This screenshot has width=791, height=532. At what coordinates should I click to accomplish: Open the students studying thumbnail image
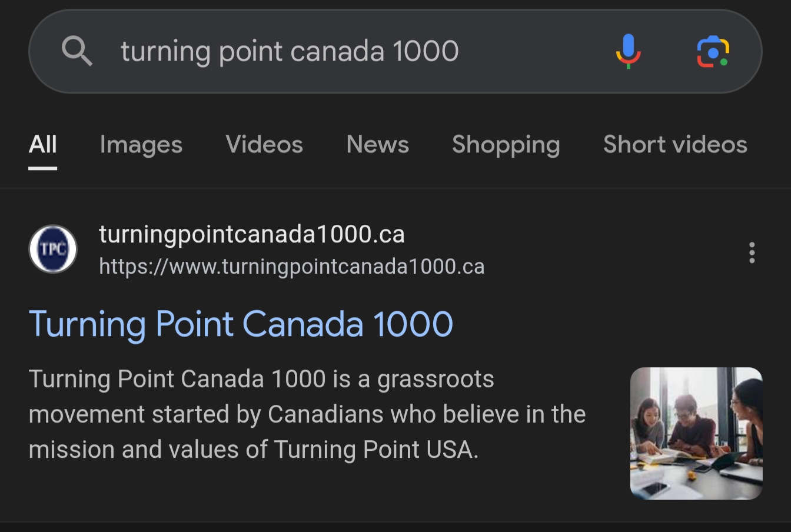pyautogui.click(x=696, y=433)
